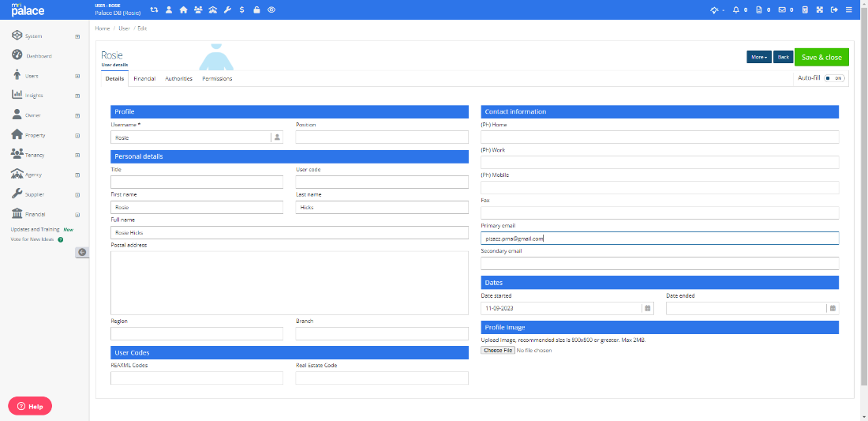
Task: Click the Home breadcrumb link
Action: click(x=103, y=28)
